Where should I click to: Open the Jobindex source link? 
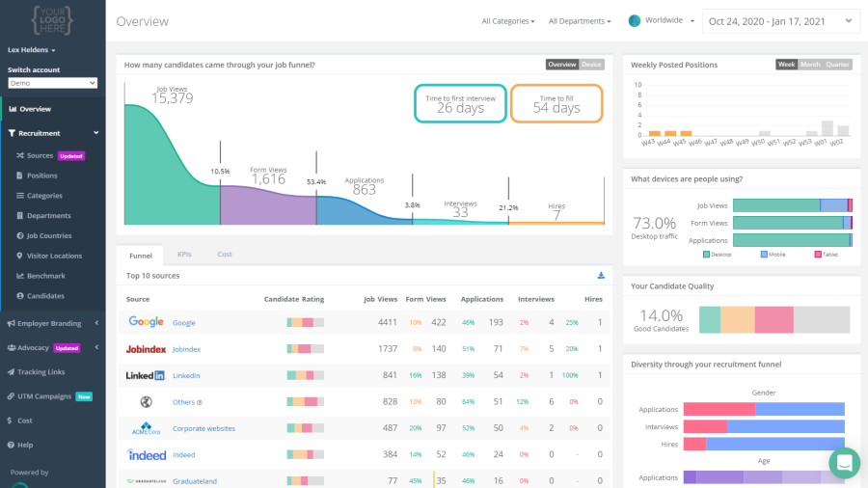click(x=186, y=349)
